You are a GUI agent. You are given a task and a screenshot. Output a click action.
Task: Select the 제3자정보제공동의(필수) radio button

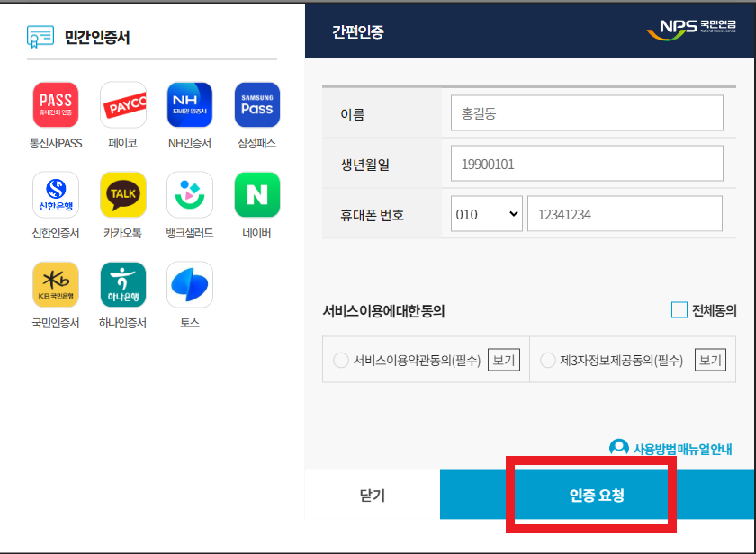pyautogui.click(x=548, y=360)
